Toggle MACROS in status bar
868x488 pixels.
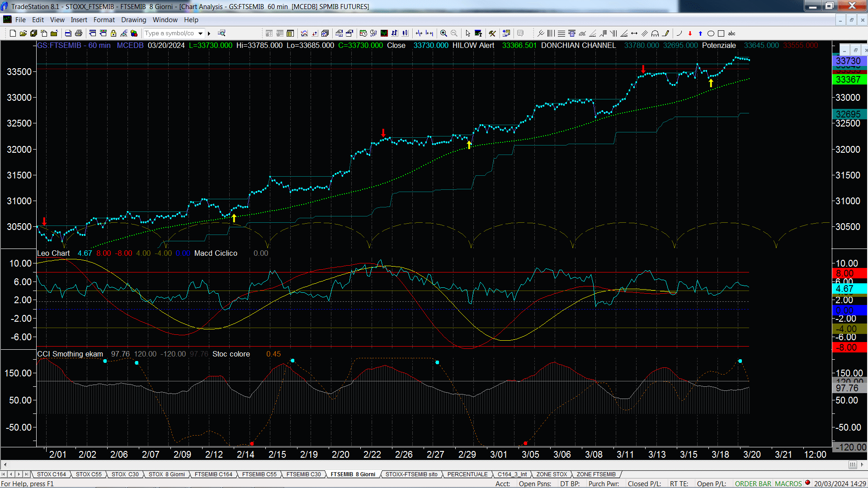pyautogui.click(x=788, y=484)
